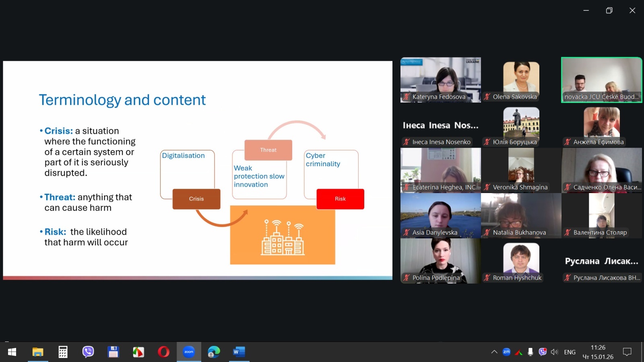Click the Zoom icon in system tray

click(506, 352)
